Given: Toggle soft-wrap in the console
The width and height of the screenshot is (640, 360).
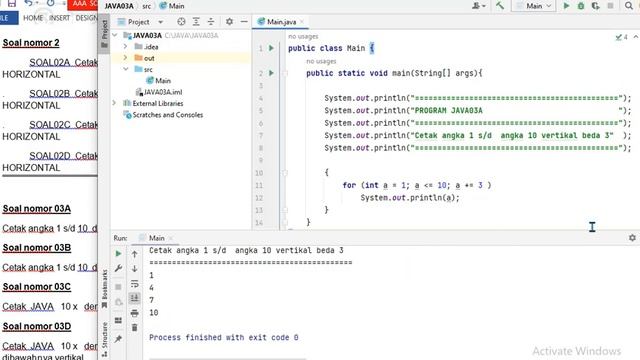Looking at the screenshot, I should [x=135, y=284].
